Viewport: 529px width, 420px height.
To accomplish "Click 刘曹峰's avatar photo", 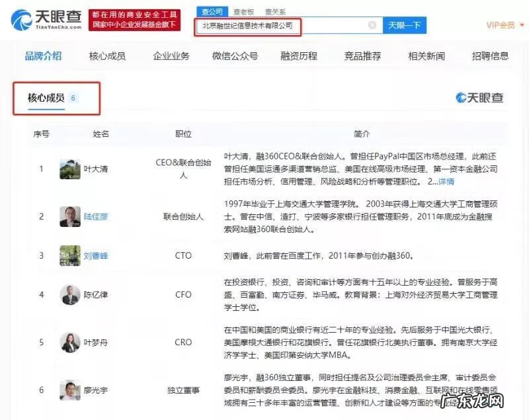I will (70, 256).
